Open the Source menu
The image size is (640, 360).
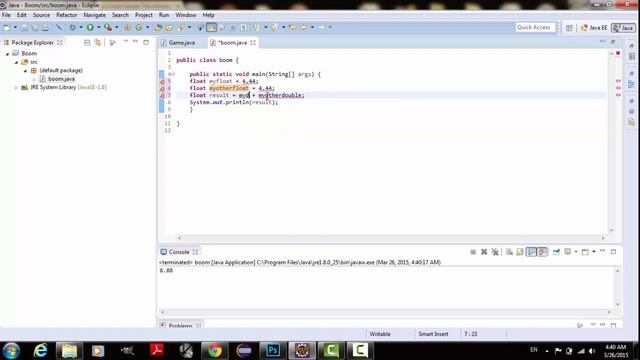[x=41, y=15]
